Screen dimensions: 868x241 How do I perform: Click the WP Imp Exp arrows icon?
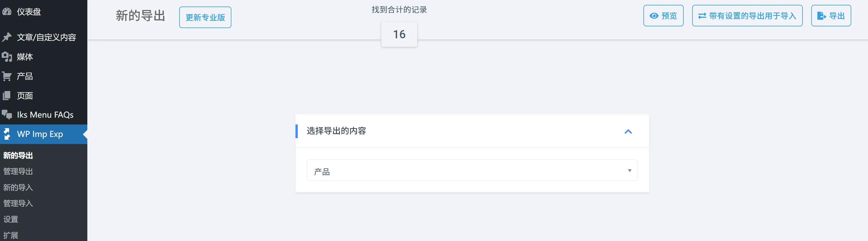click(x=7, y=134)
